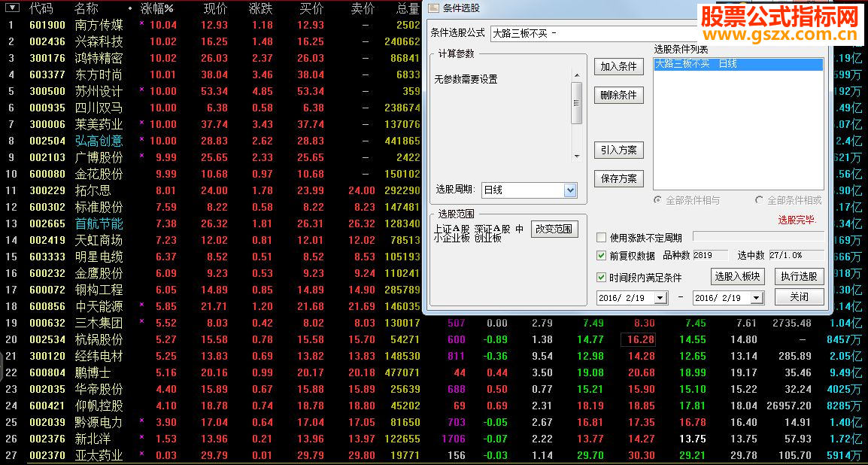Screen dimensions: 868x465
Task: Click the 删除条件 button
Action: pyautogui.click(x=619, y=96)
